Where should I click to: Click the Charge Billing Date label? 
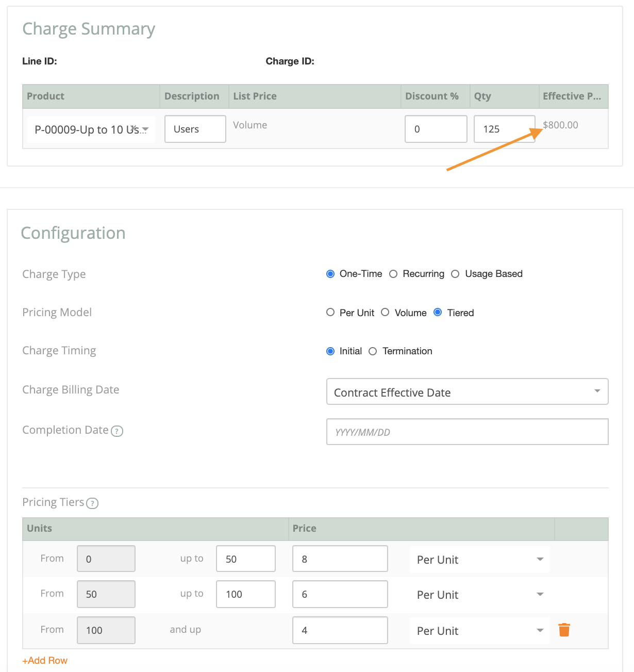71,390
